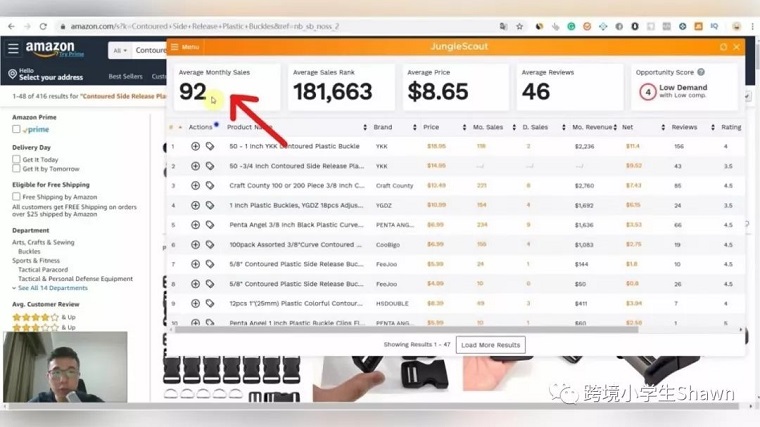Add the 50 -3/4 Inch Contoured row to tracker
Screen dimensions: 760x427
tap(195, 166)
